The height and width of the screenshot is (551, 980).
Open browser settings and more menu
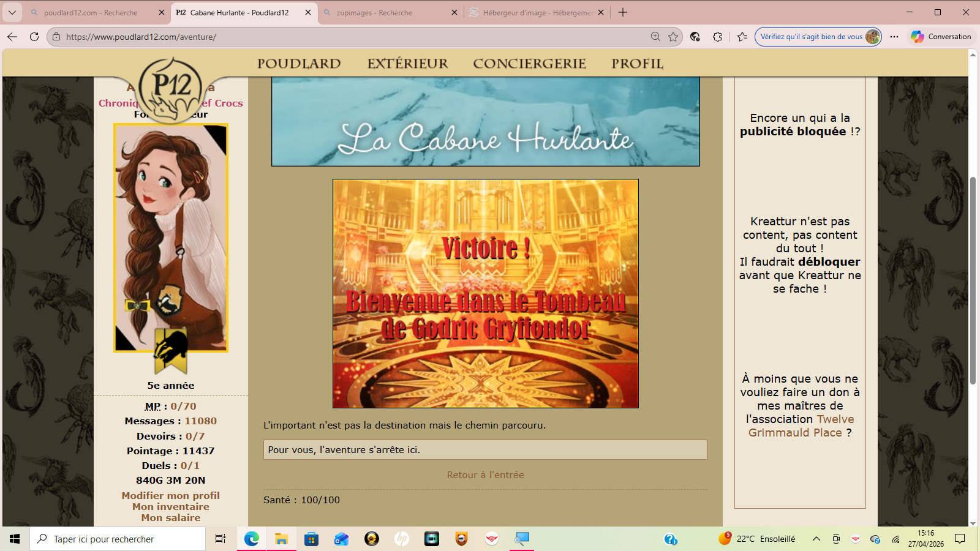tap(894, 37)
